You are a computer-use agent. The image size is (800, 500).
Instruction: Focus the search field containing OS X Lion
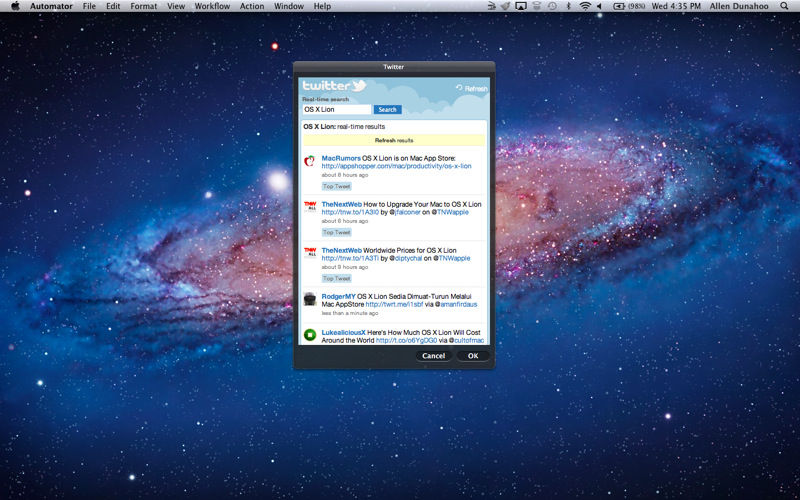point(337,110)
